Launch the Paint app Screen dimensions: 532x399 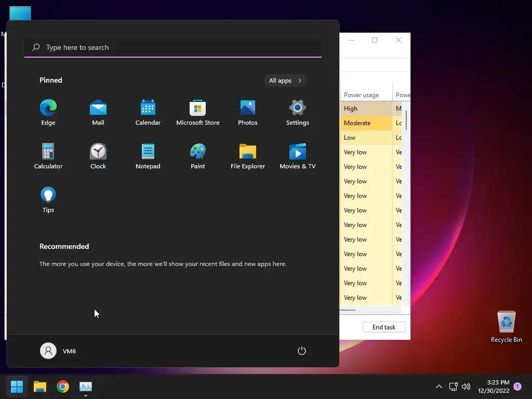coord(198,156)
